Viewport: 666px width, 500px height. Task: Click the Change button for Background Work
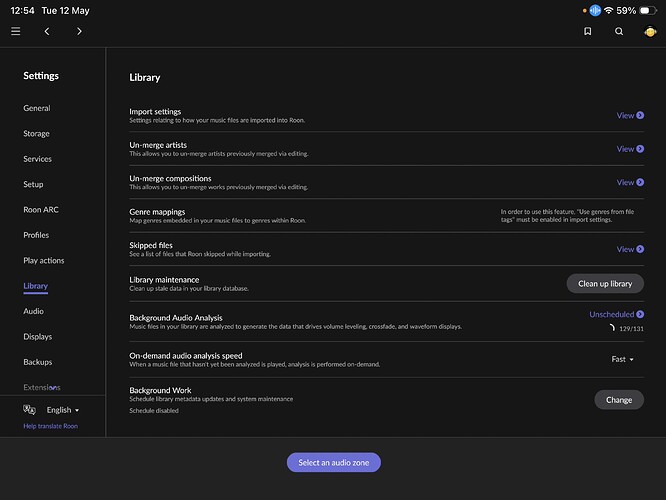(619, 400)
